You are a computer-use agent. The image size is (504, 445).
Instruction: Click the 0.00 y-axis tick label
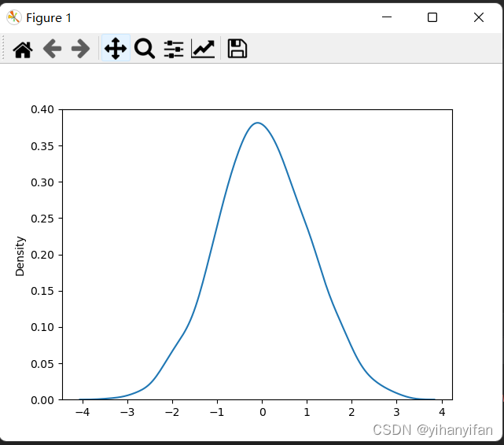click(x=42, y=400)
